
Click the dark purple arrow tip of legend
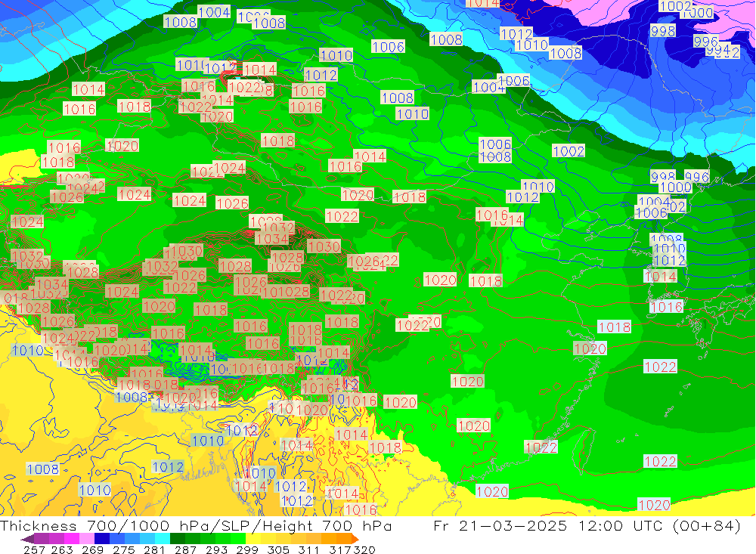(x=27, y=539)
